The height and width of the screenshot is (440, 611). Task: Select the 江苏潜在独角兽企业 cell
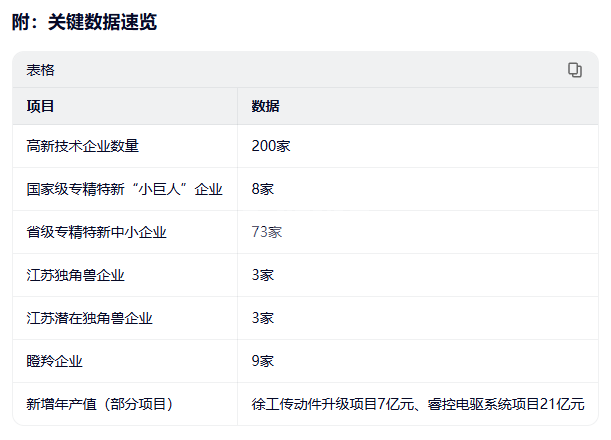pyautogui.click(x=89, y=318)
